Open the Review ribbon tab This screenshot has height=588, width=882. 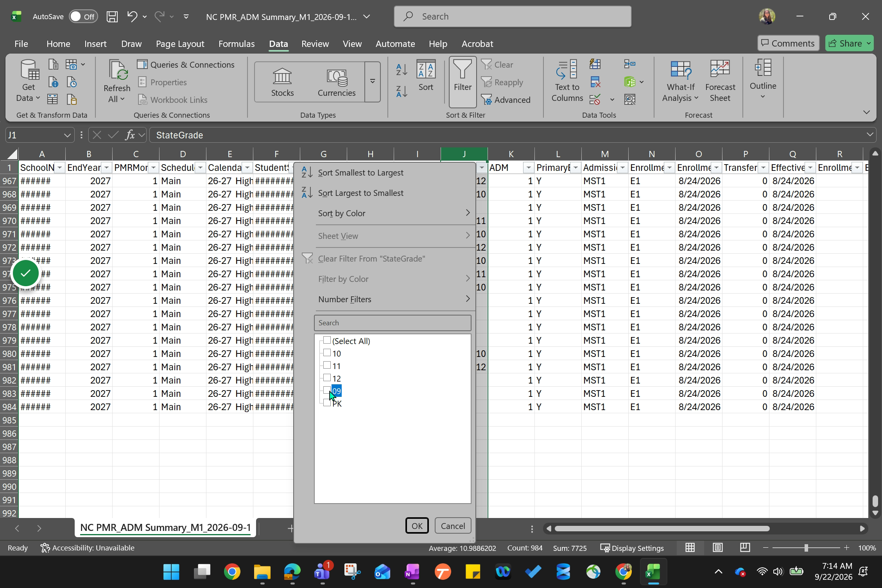[315, 44]
